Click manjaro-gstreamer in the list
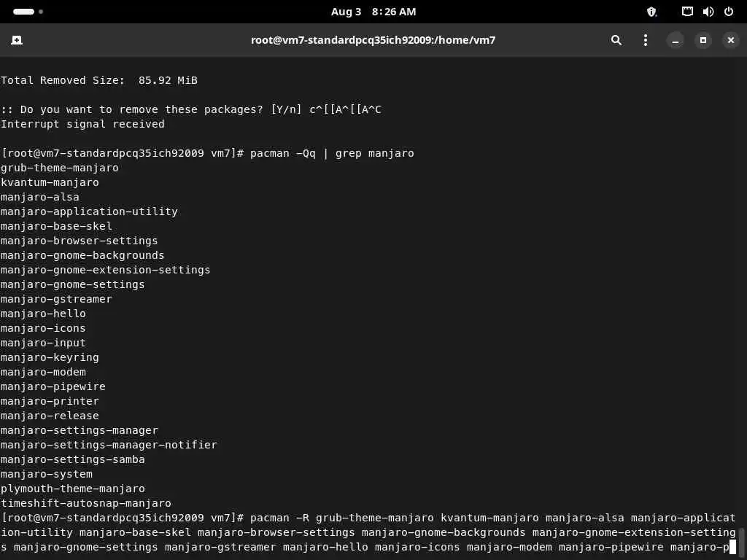 click(x=56, y=299)
